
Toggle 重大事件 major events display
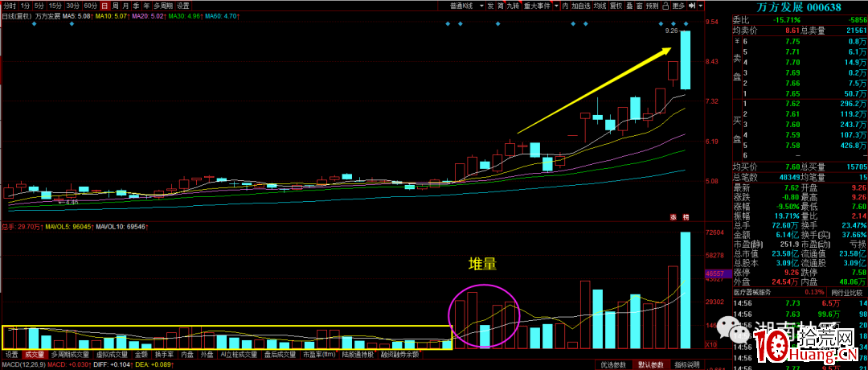coord(537,6)
